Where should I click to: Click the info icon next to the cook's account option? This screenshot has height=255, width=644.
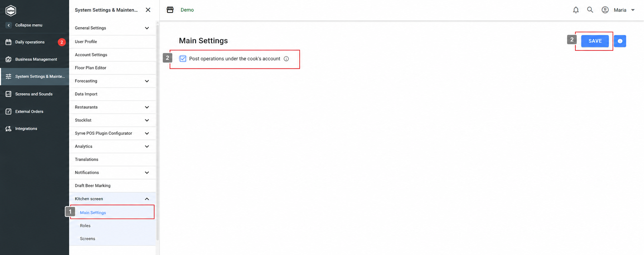(286, 59)
